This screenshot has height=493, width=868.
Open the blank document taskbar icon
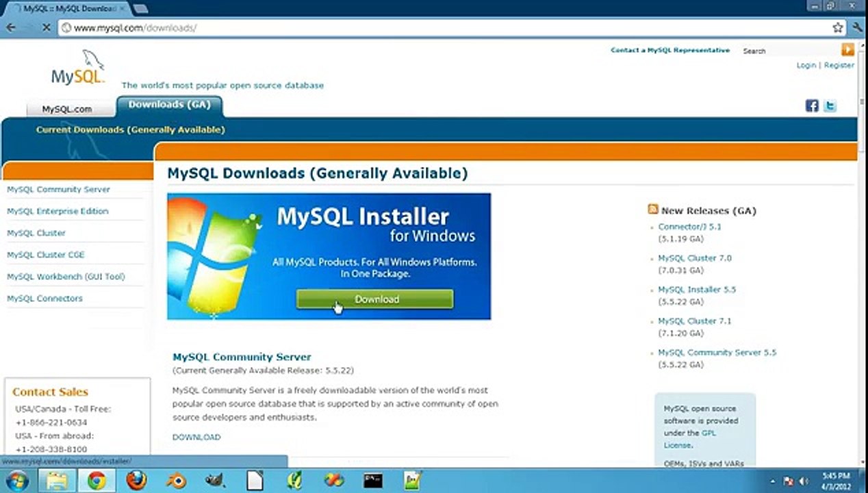(x=255, y=481)
